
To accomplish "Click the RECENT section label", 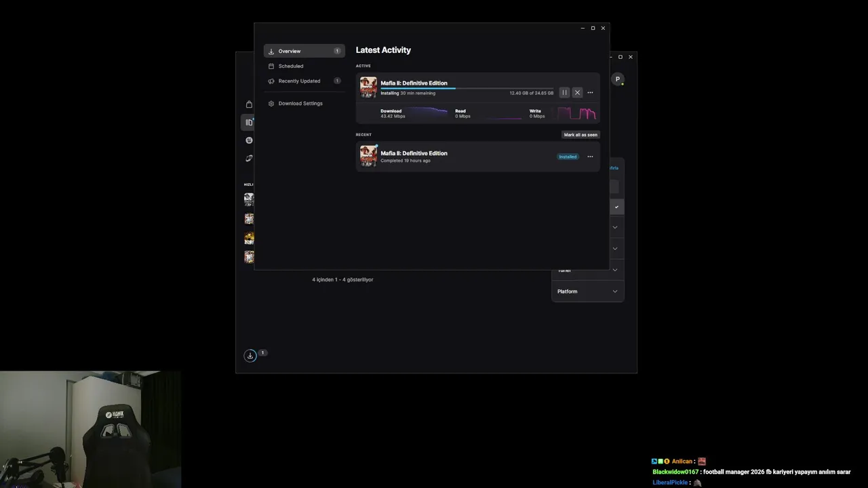I will 363,134.
